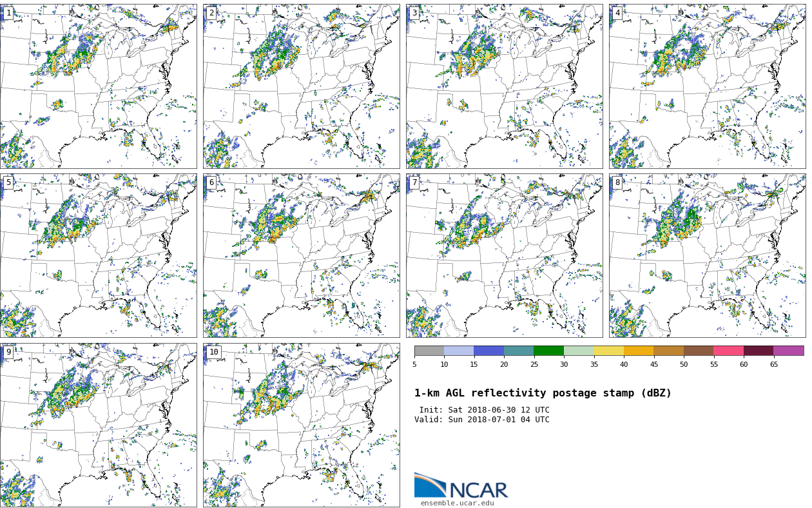Click the number label '8' on eighth panel
Image resolution: width=812 pixels, height=508 pixels.
pyautogui.click(x=617, y=182)
